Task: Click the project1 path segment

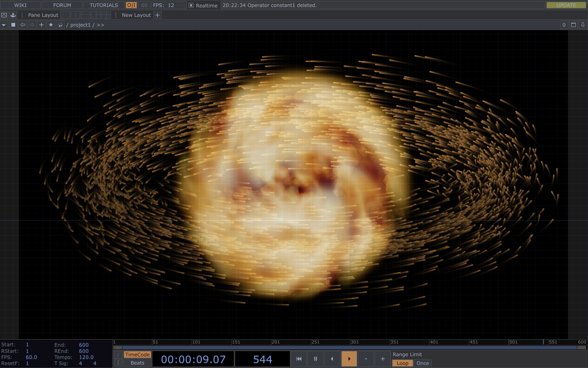Action: 80,25
